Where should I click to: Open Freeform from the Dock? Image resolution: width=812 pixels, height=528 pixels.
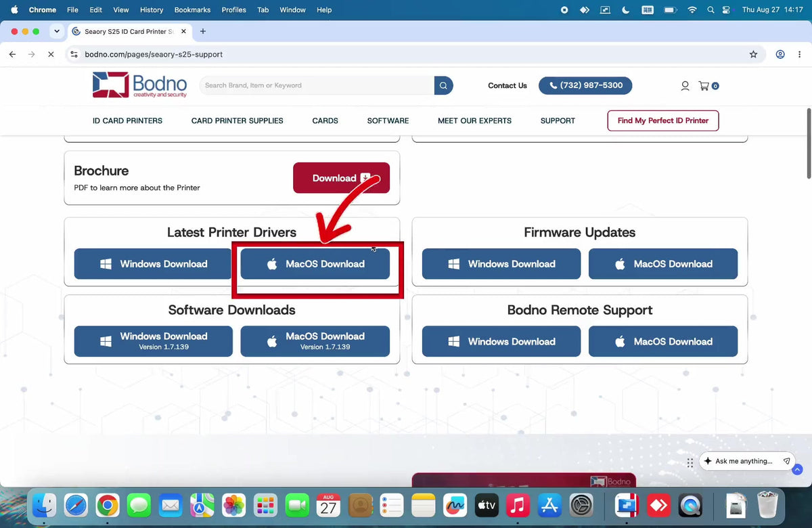455,505
